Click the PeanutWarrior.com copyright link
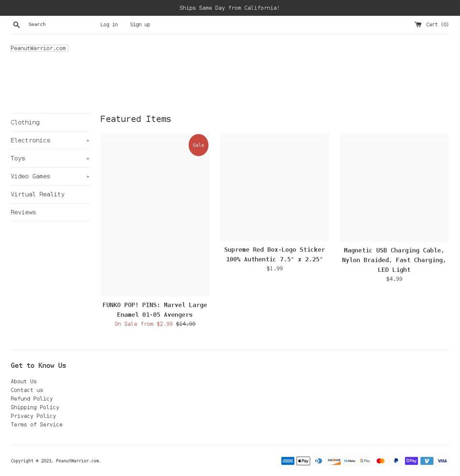Image resolution: width=460 pixels, height=476 pixels. coord(78,461)
